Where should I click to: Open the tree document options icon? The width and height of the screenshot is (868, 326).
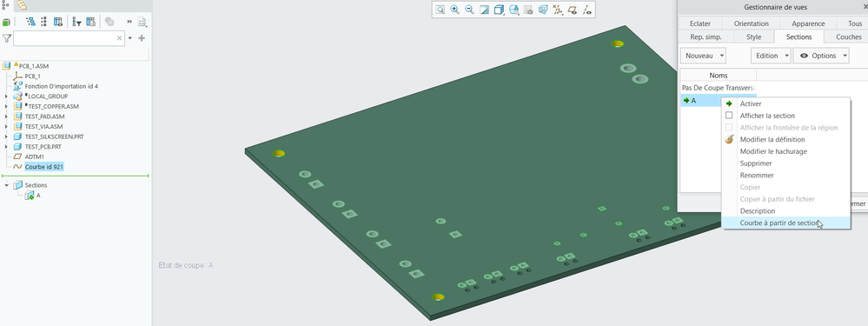(142, 22)
